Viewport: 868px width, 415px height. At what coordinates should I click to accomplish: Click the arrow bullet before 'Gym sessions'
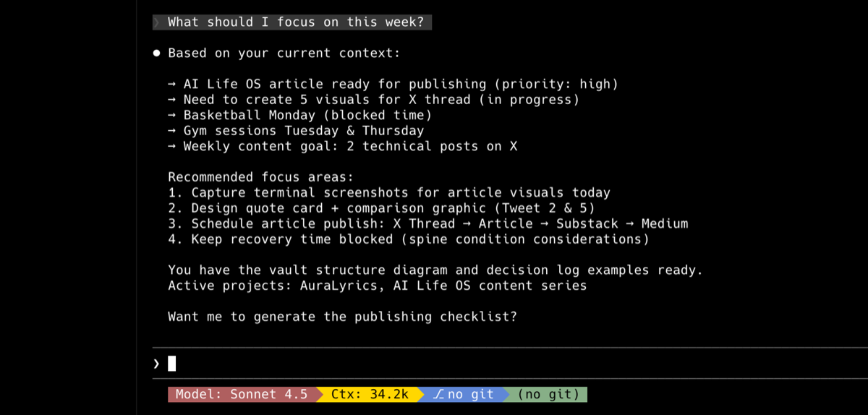tap(172, 131)
